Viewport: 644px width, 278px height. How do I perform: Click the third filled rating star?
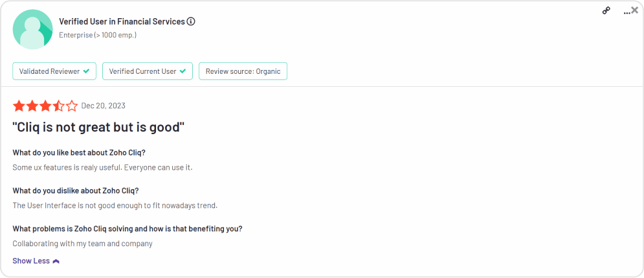tap(45, 106)
